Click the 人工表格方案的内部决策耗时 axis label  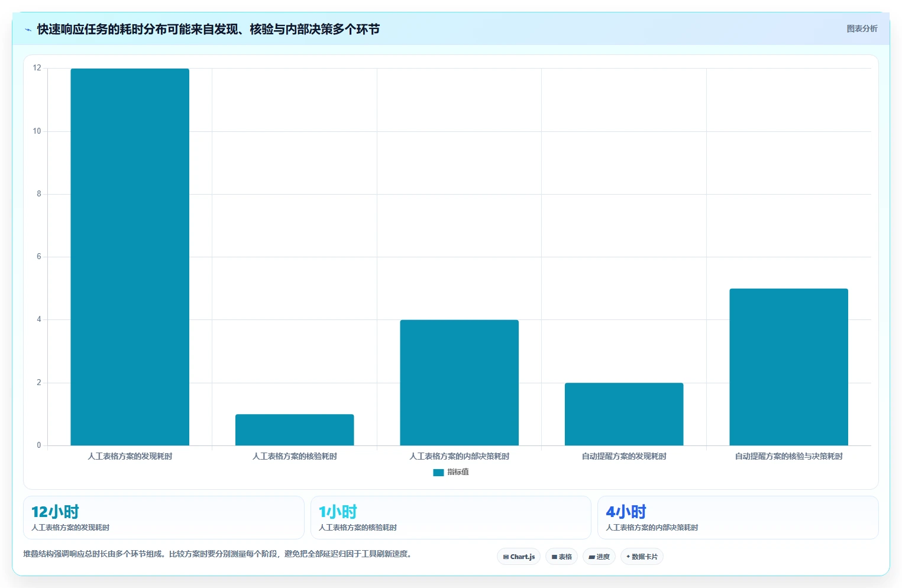click(x=460, y=456)
